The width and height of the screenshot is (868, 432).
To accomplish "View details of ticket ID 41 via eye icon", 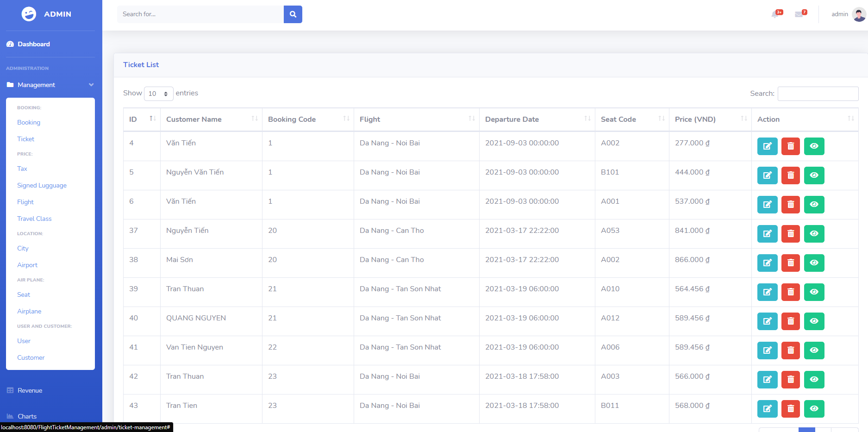I will [814, 351].
